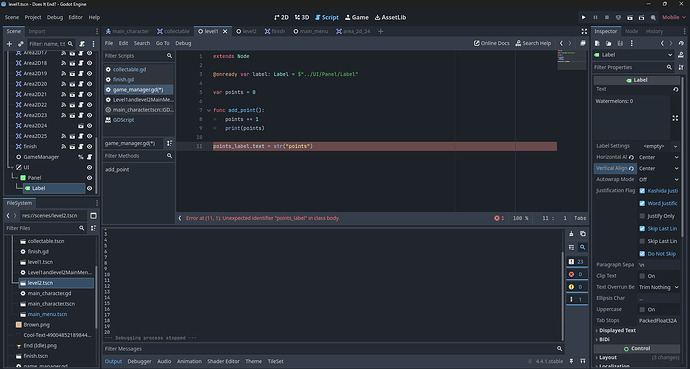
Task: Click the instance child scene link icon
Action: pos(20,44)
